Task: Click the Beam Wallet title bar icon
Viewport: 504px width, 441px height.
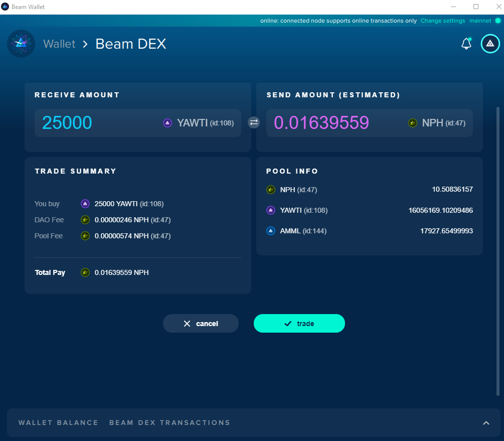Action: point(5,7)
